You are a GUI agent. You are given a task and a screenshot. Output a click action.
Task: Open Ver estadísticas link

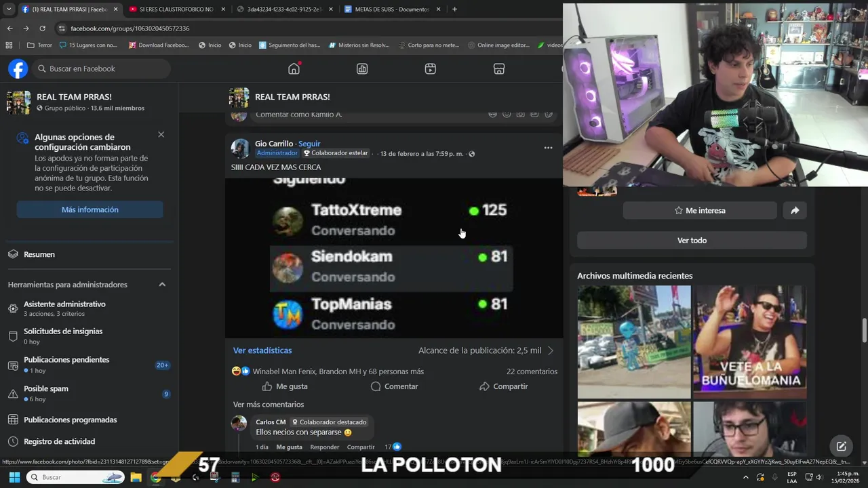pos(262,350)
